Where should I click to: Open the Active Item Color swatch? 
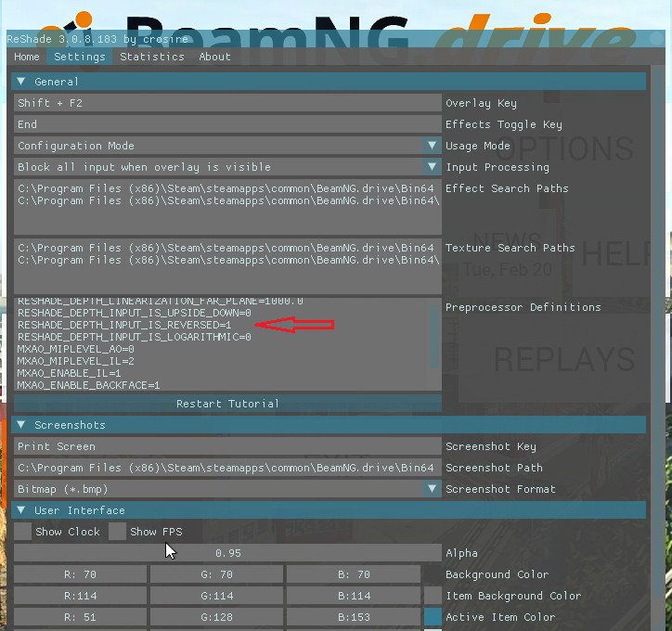[x=433, y=617]
